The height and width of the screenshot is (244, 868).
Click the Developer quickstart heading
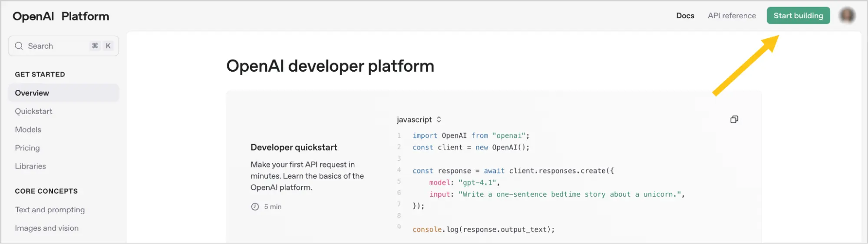click(294, 147)
